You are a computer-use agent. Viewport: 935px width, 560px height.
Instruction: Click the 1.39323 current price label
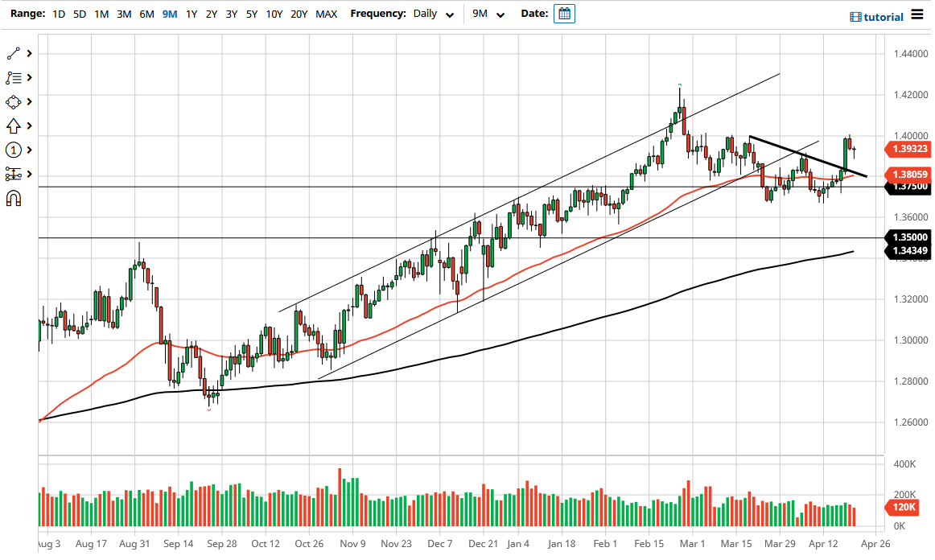(908, 149)
